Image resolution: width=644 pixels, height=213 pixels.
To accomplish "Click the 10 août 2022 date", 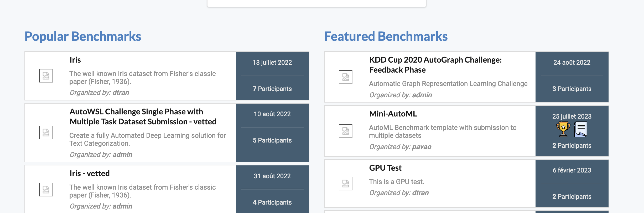I will [272, 114].
